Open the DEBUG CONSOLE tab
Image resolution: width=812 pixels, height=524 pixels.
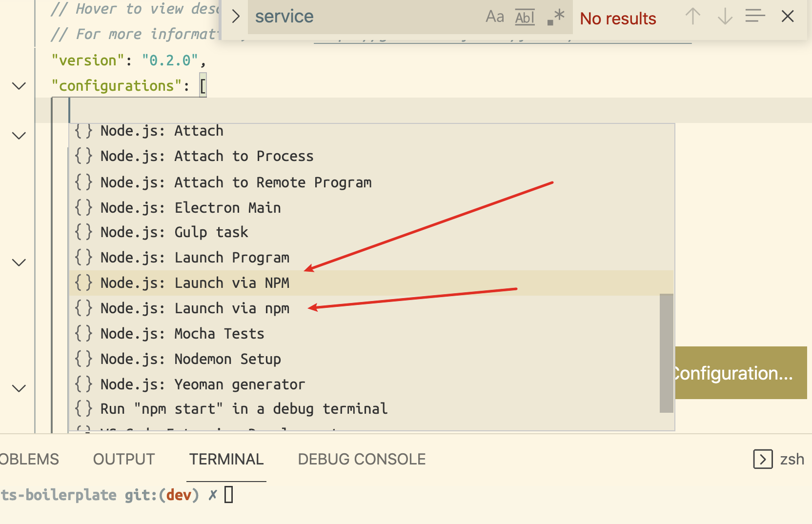(x=362, y=459)
